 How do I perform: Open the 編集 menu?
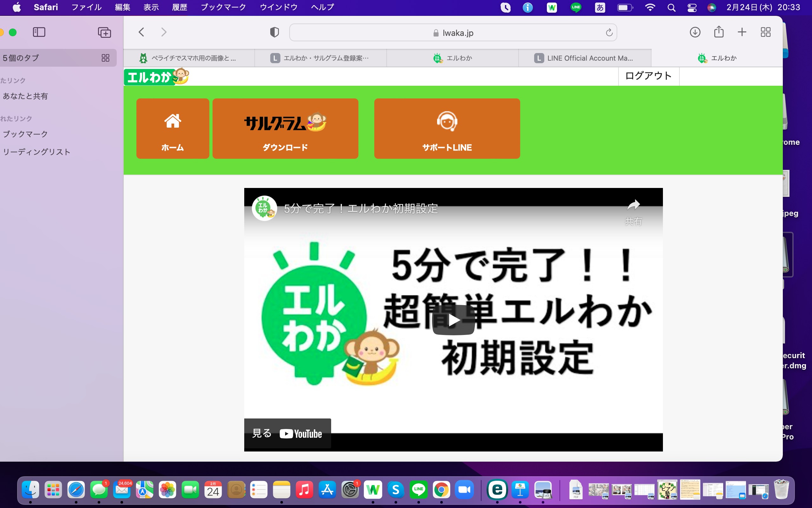[122, 7]
